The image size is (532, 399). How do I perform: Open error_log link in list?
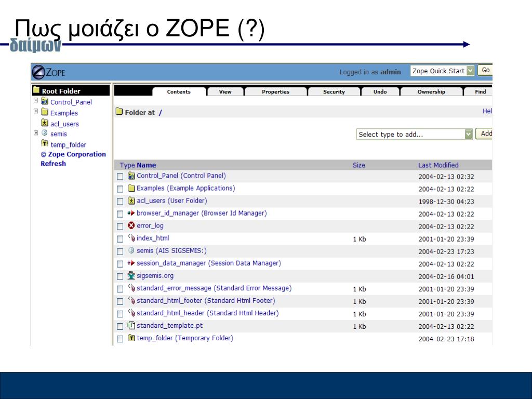(x=150, y=225)
